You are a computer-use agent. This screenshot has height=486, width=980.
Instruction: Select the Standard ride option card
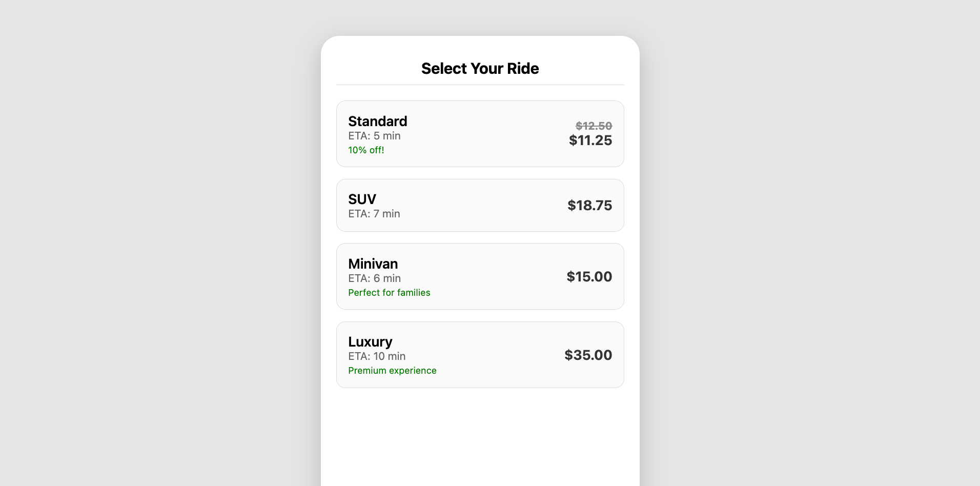pos(480,134)
